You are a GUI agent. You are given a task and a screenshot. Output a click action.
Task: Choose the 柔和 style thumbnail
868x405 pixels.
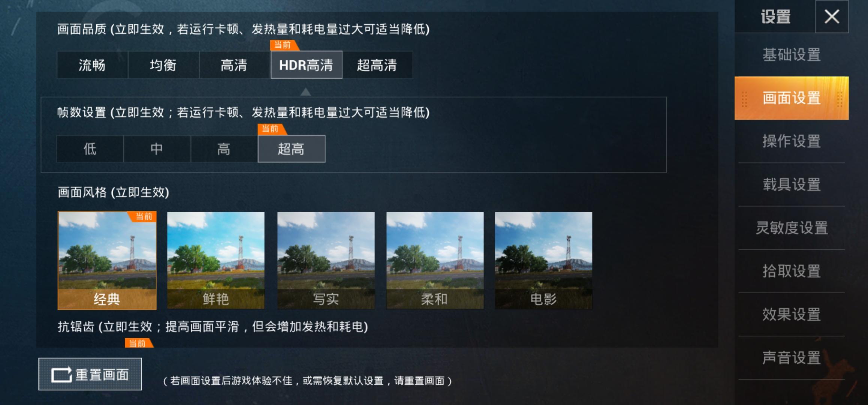click(435, 260)
